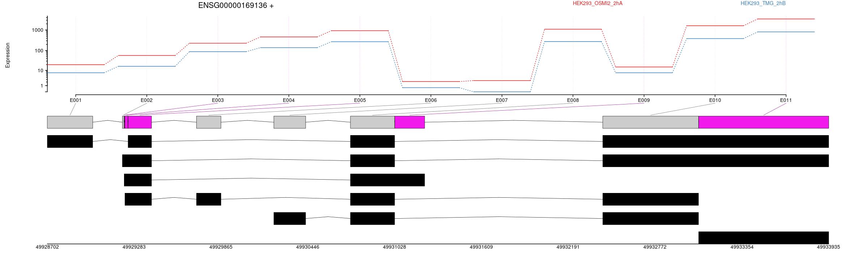Click the E009 exon label
The width and height of the screenshot is (868, 253).
click(644, 100)
